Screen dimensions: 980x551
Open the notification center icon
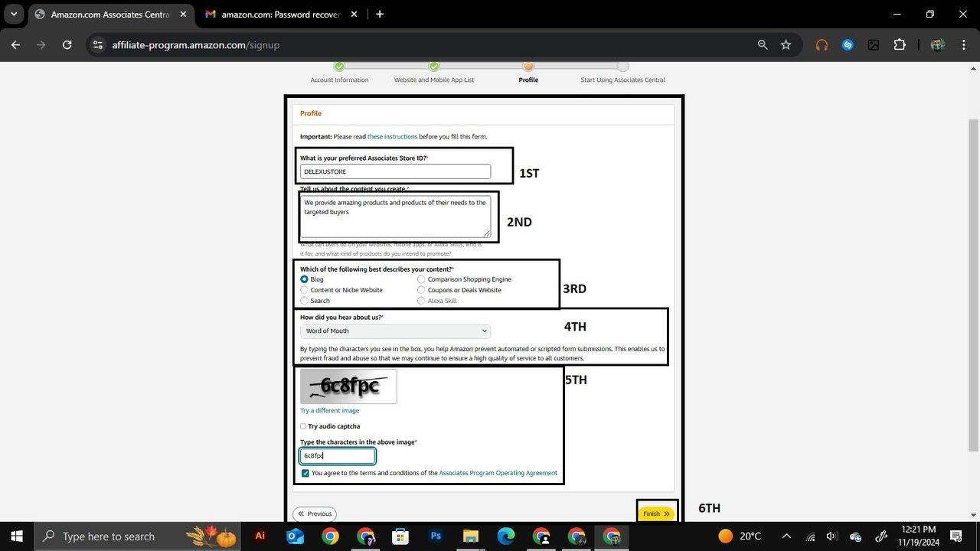click(955, 536)
